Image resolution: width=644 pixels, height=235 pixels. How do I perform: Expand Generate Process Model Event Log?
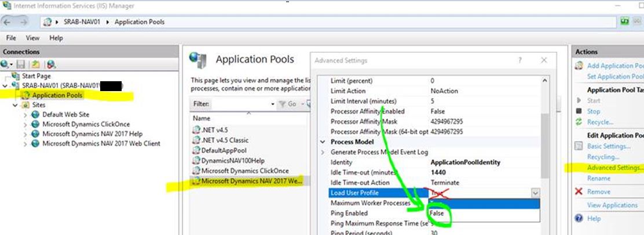click(323, 152)
